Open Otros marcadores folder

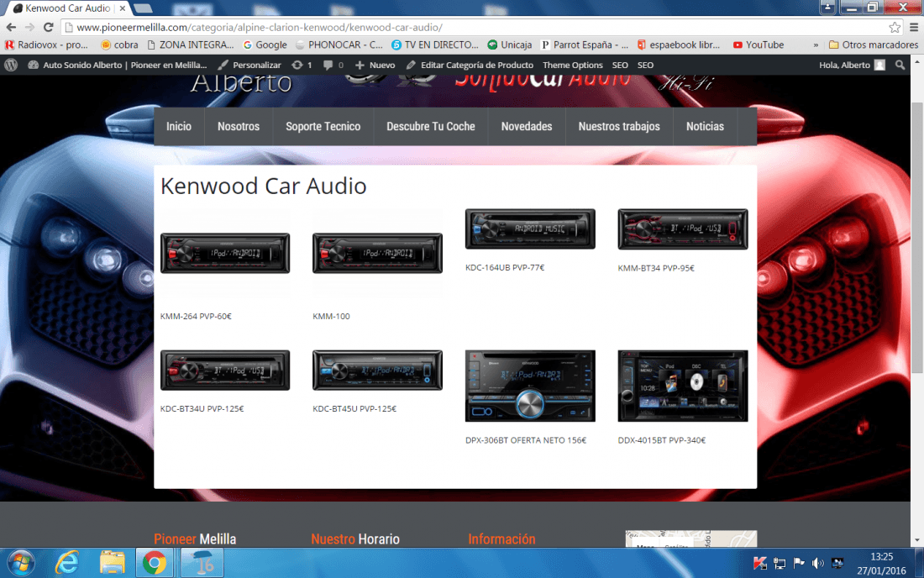[874, 45]
